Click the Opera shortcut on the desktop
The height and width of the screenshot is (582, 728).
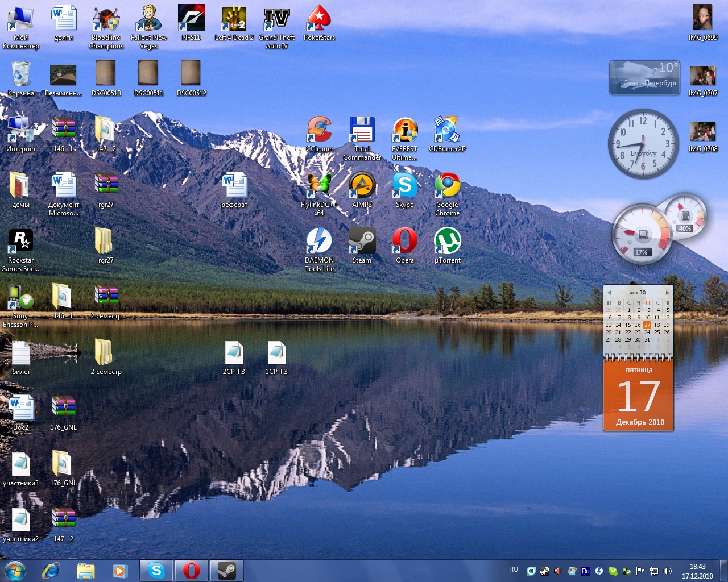[x=404, y=246]
